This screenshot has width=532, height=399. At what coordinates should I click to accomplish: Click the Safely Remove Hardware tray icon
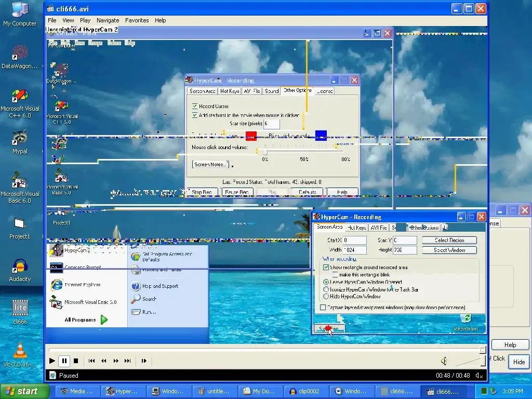[x=494, y=391]
